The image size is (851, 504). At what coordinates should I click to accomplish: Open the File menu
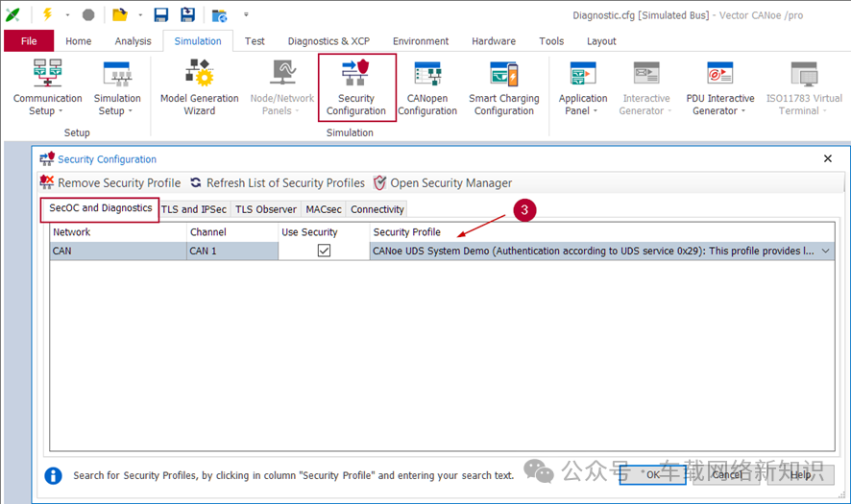pos(29,40)
